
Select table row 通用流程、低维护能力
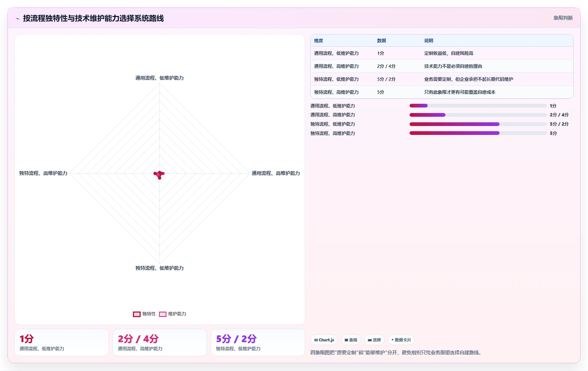click(442, 53)
